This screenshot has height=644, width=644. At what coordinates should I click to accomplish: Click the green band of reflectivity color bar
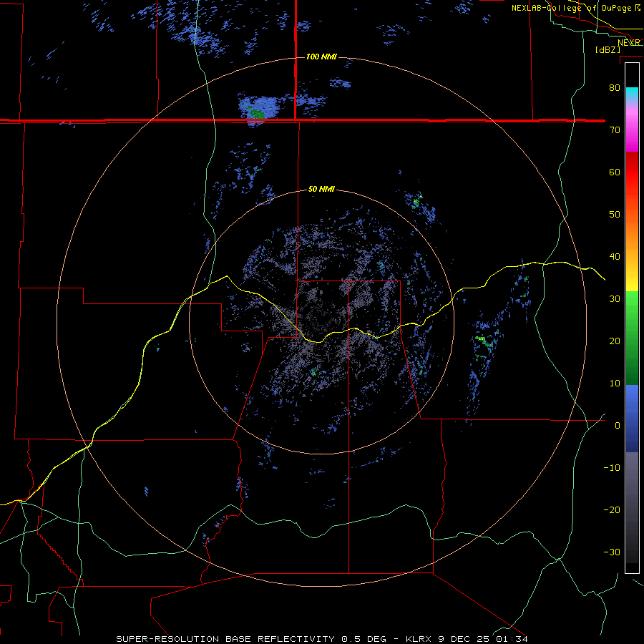click(x=632, y=338)
